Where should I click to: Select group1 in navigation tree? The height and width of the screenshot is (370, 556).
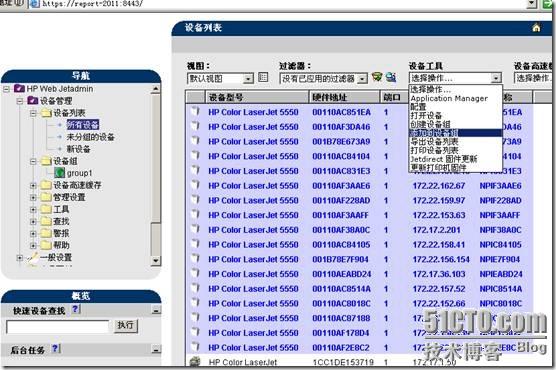79,173
